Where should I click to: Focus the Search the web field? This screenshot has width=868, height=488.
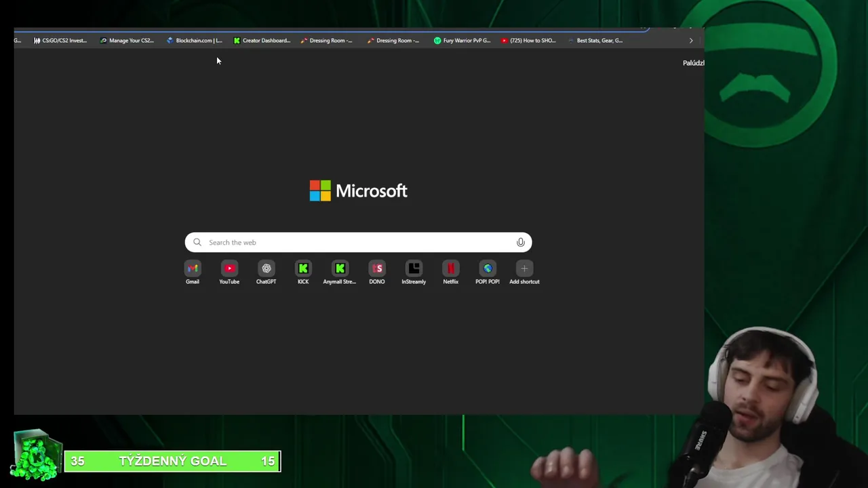358,242
